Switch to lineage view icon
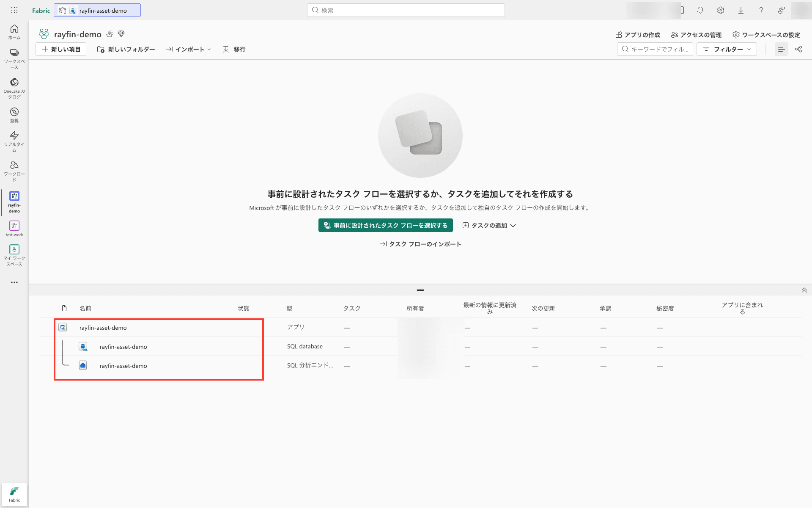This screenshot has height=508, width=812. [x=798, y=50]
